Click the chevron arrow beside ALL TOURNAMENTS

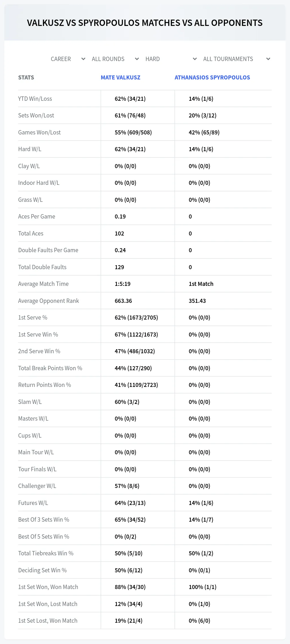(x=268, y=59)
